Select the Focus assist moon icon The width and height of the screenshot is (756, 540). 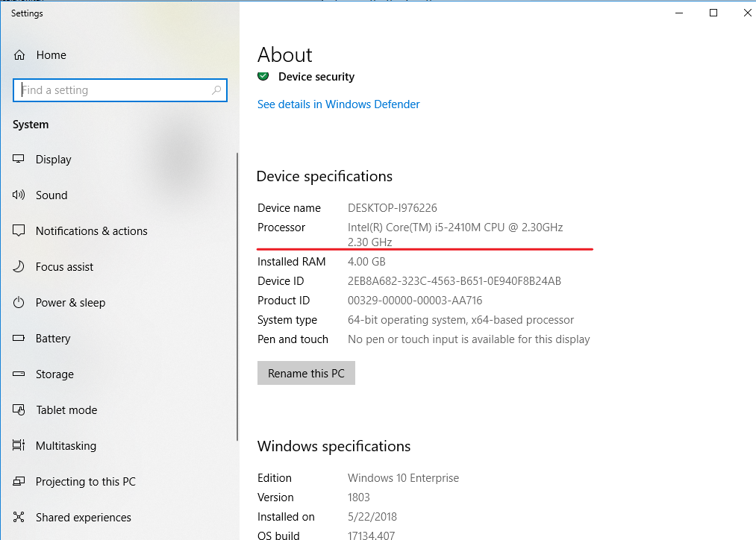(x=19, y=266)
